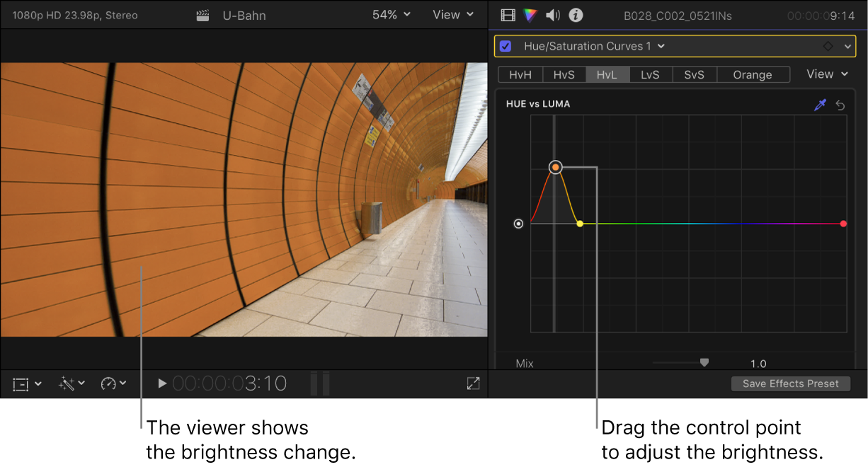Image resolution: width=868 pixels, height=467 pixels.
Task: Disable the Hue/Saturation Curves 1 effect checkbox
Action: (x=505, y=45)
